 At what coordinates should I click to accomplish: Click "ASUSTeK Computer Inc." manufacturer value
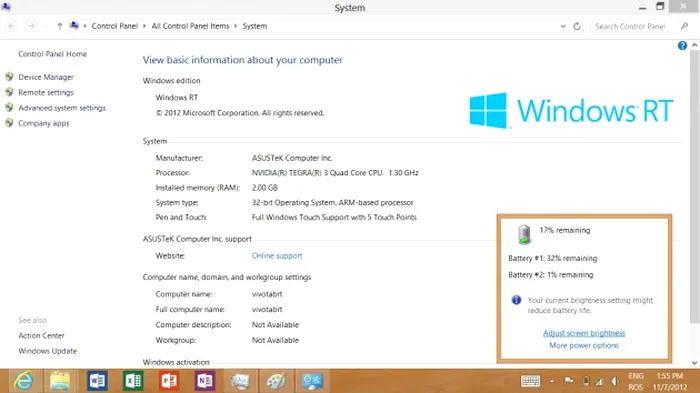tap(292, 158)
